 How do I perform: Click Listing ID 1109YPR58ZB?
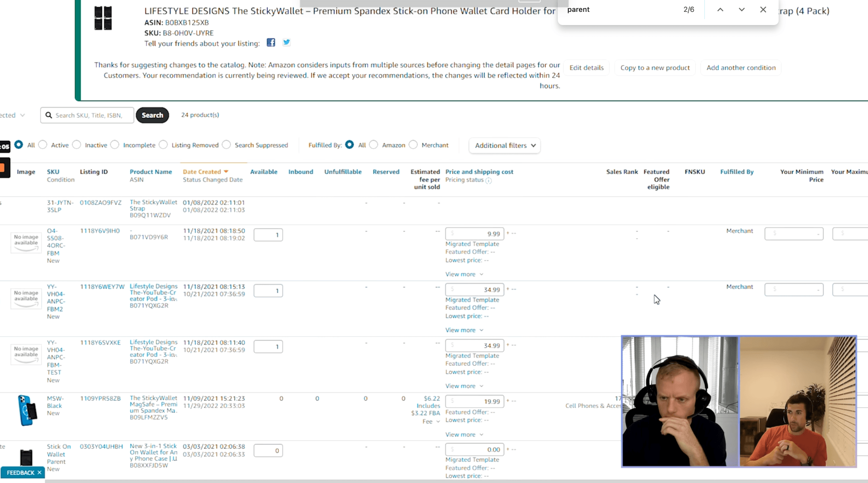point(100,399)
